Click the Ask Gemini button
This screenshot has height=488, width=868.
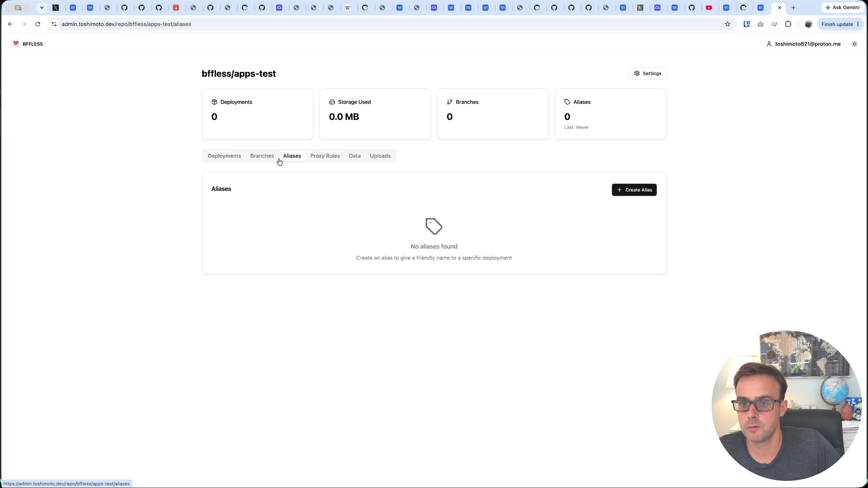pos(843,7)
